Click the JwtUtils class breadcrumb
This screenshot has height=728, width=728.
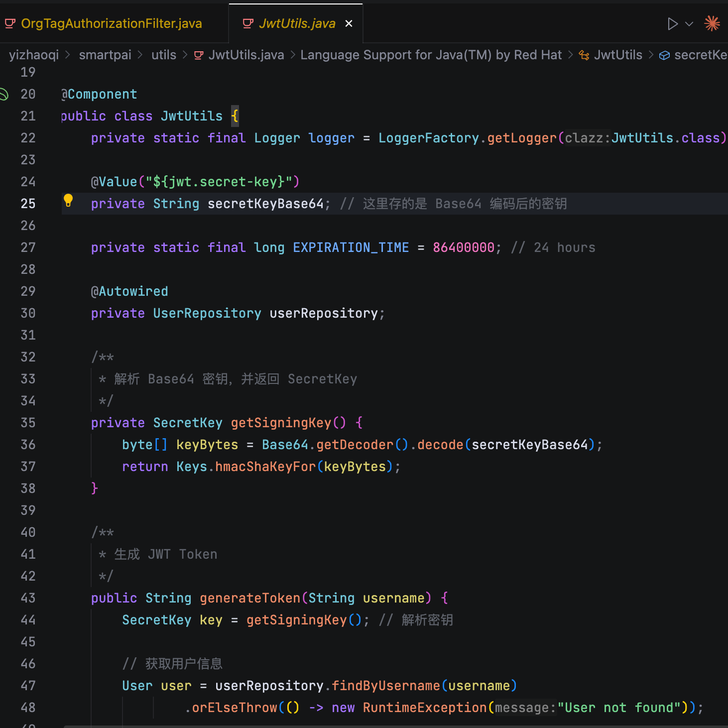tap(618, 55)
